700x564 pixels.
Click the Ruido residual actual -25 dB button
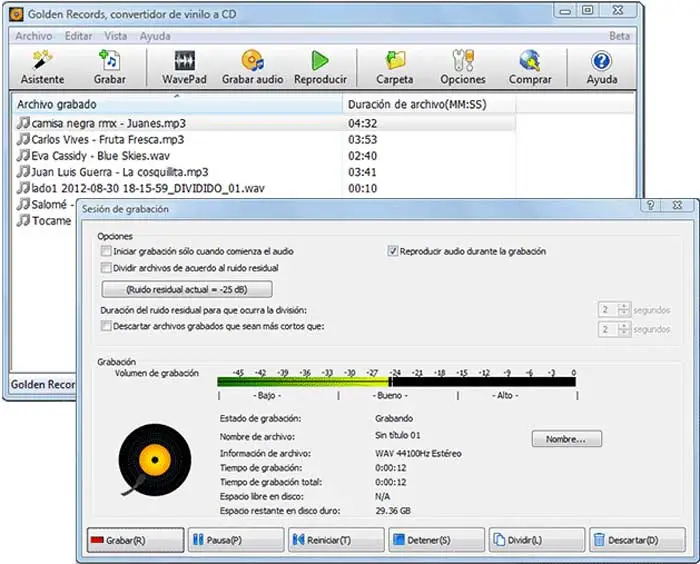coord(187,289)
